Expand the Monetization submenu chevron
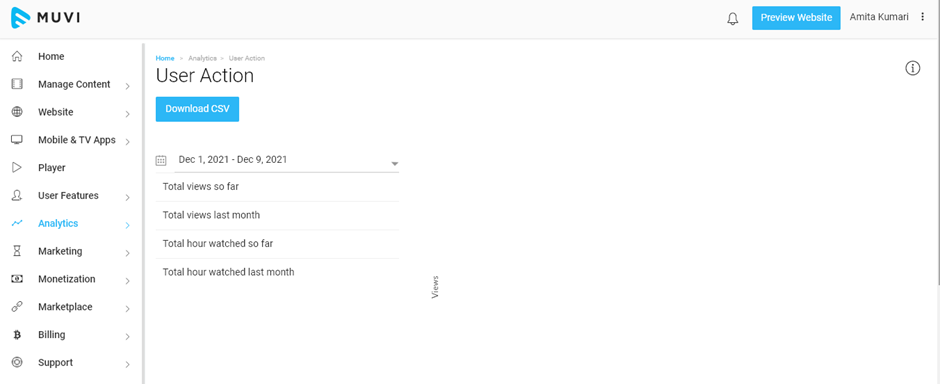This screenshot has width=940, height=384. pos(128,281)
